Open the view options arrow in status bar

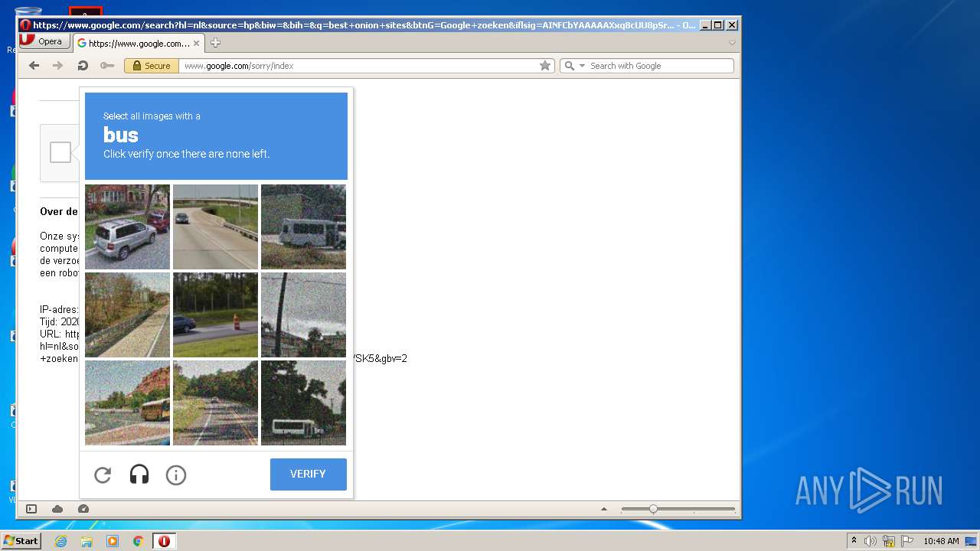click(x=604, y=509)
